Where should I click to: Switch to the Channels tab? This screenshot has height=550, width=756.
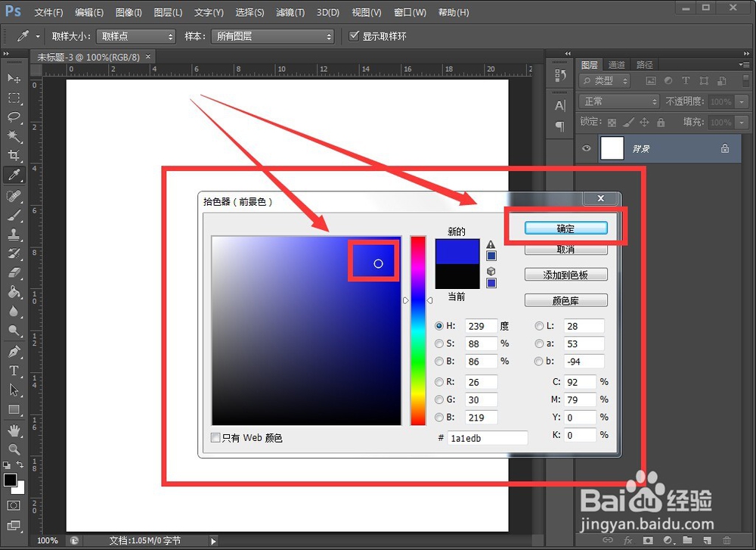616,64
